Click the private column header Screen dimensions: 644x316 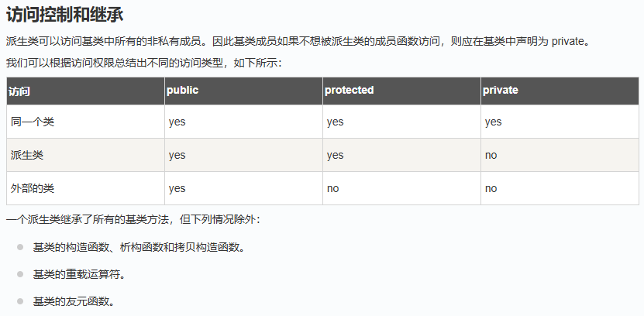pos(501,91)
